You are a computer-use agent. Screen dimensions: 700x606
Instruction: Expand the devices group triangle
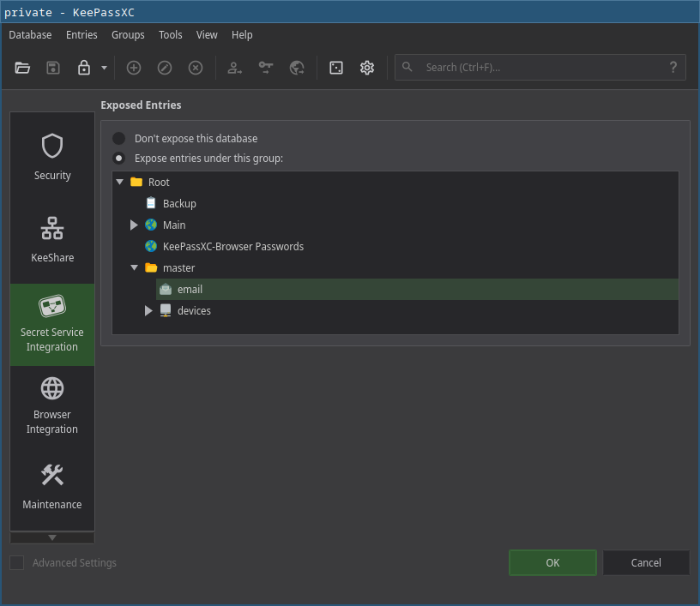click(148, 310)
